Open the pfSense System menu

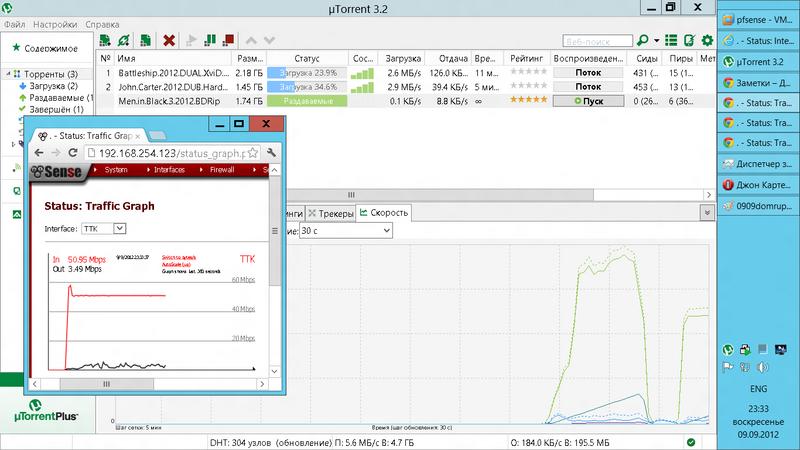(x=116, y=169)
